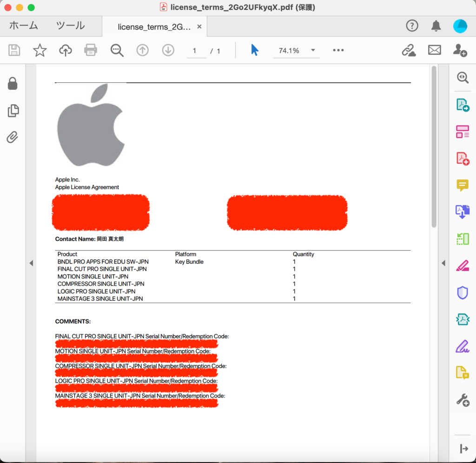Click the Save file icon
The width and height of the screenshot is (476, 463).
[14, 50]
